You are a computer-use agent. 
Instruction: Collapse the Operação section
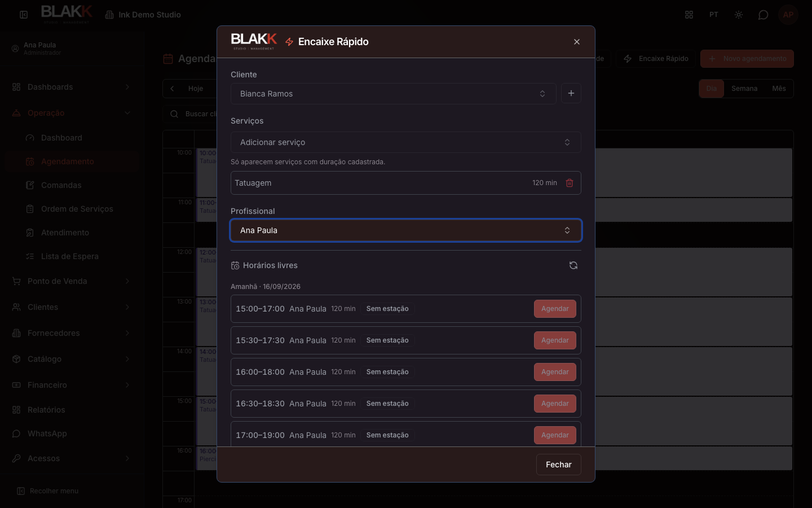(72, 113)
